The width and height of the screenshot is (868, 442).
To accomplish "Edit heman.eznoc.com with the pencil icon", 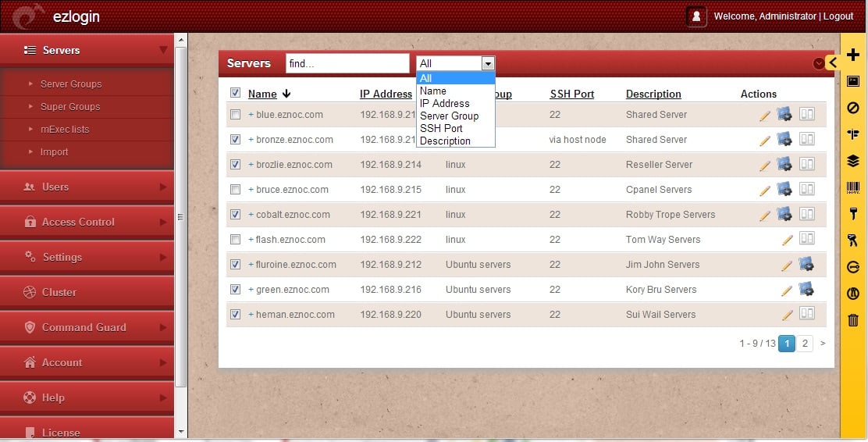I will (x=787, y=315).
